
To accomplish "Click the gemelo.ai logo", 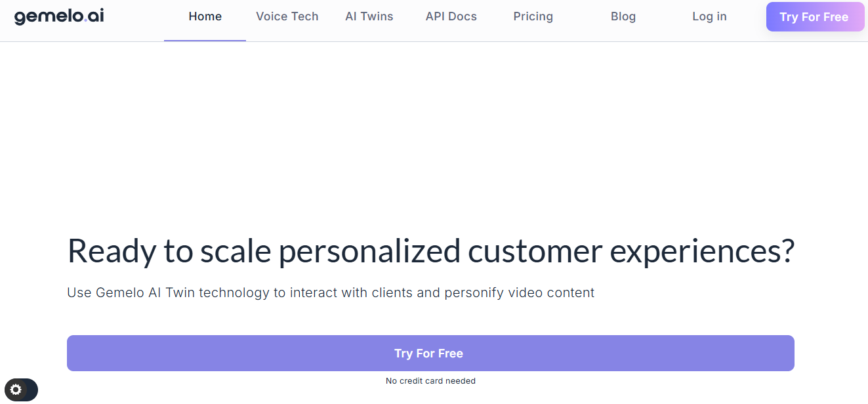I will pos(59,16).
